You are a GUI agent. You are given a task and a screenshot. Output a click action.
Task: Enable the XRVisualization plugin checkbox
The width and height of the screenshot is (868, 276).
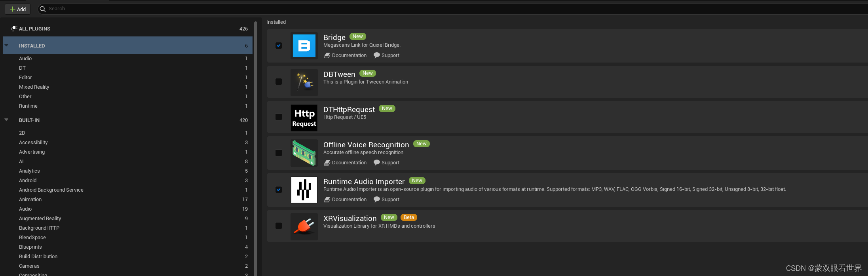point(279,226)
